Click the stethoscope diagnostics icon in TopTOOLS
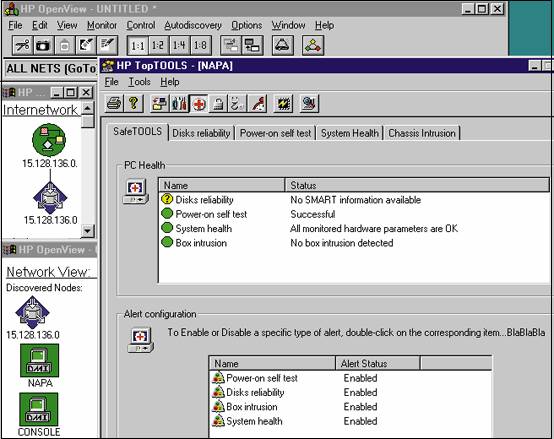 point(237,104)
